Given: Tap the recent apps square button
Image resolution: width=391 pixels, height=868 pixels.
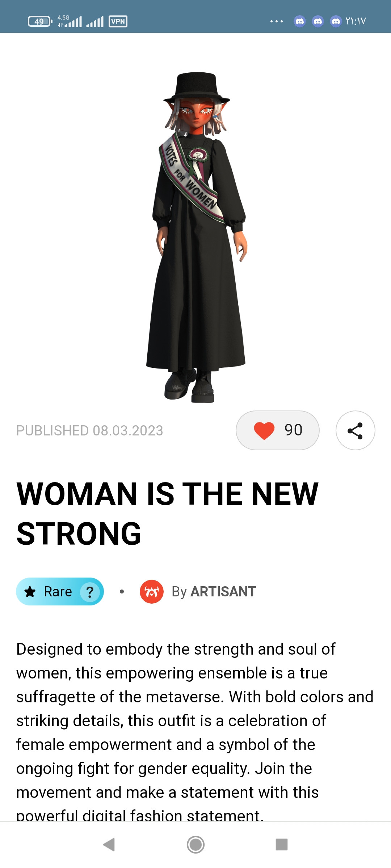Looking at the screenshot, I should click(x=282, y=845).
